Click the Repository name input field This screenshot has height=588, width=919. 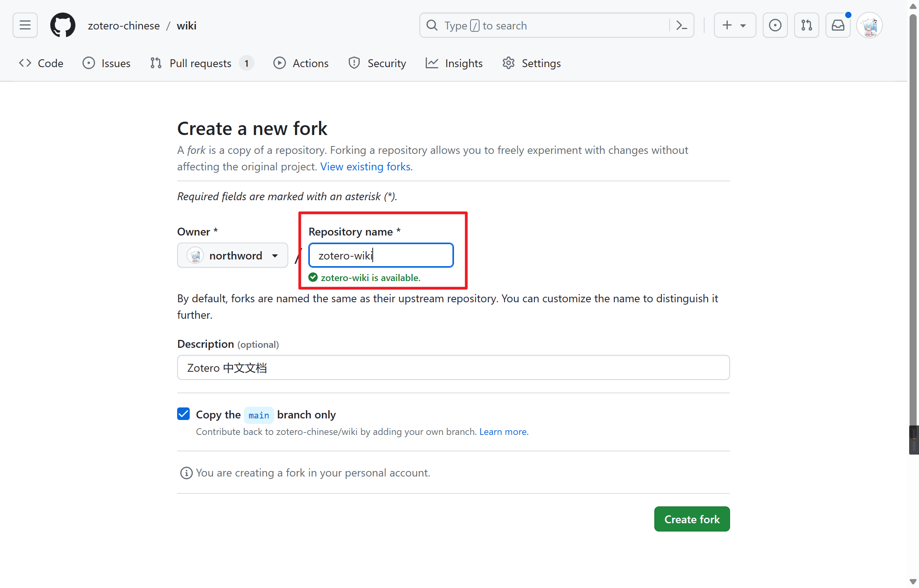381,255
